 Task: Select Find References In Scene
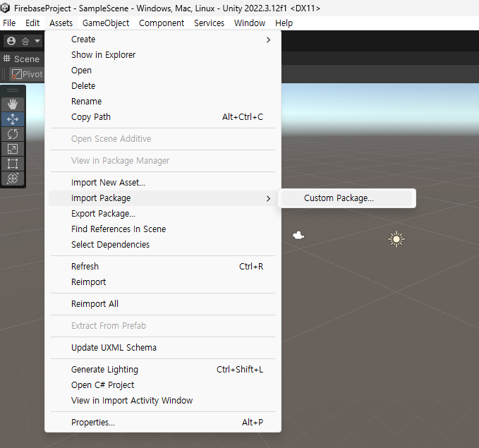pos(163,229)
